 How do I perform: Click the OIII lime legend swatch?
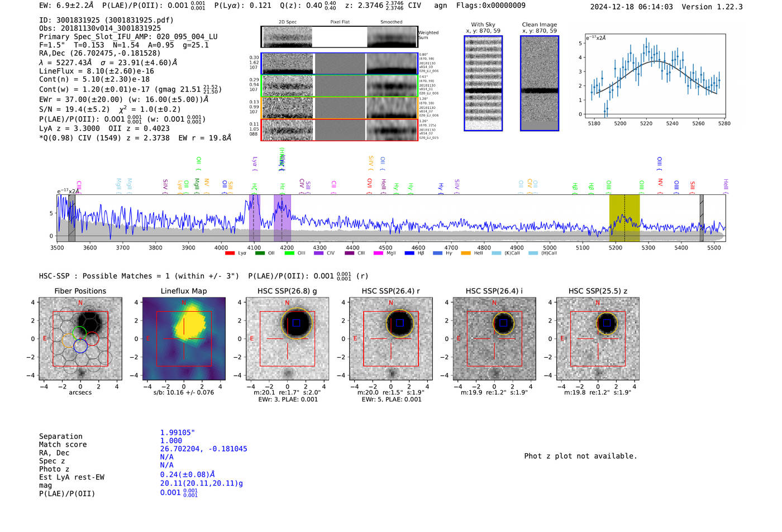pyautogui.click(x=289, y=253)
